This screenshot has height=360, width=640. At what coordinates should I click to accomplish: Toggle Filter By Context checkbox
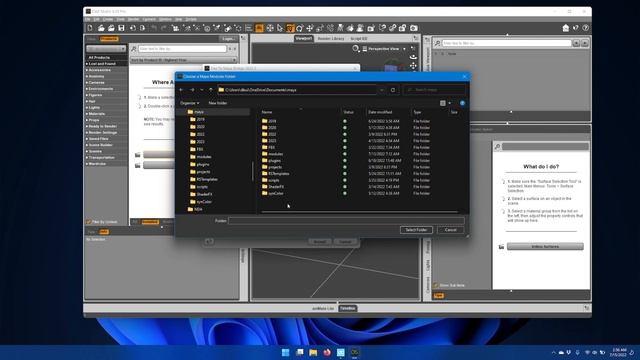click(x=89, y=222)
